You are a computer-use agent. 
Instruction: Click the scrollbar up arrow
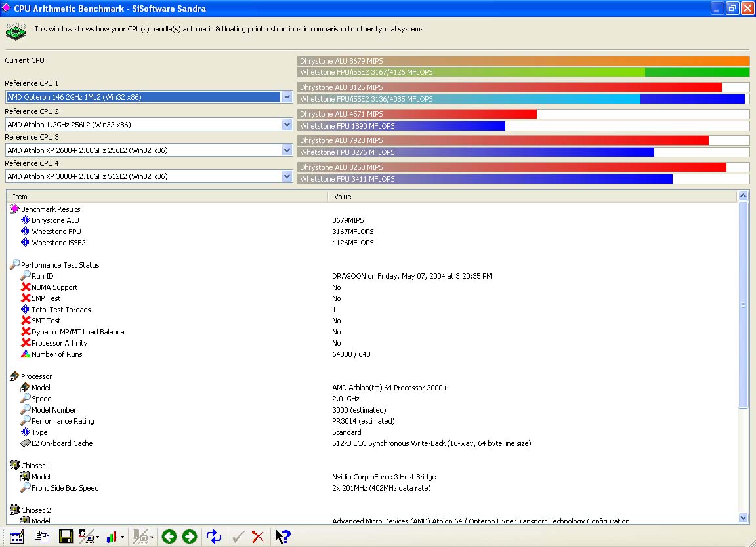point(743,195)
